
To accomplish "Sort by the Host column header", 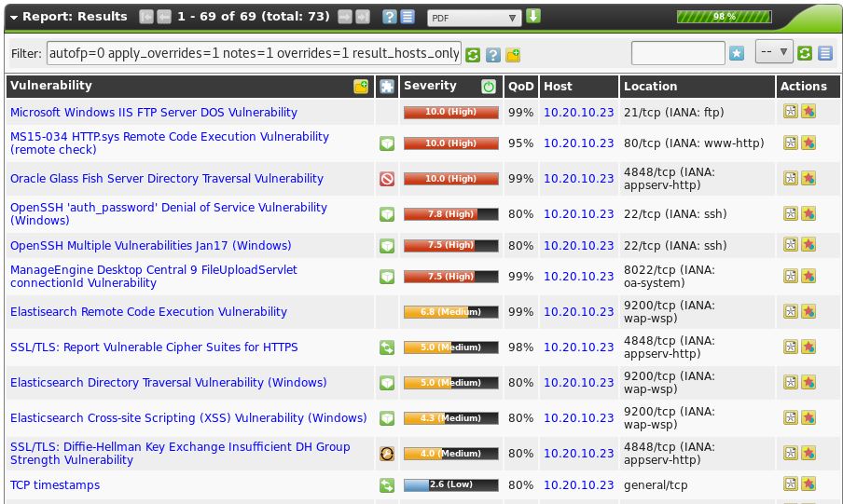I will pos(558,86).
